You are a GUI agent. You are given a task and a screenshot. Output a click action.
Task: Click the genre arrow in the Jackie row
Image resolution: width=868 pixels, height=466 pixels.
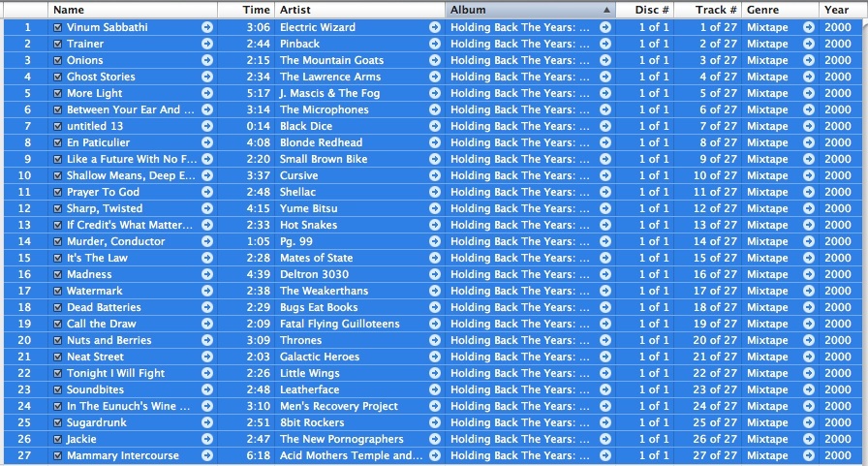coord(808,439)
